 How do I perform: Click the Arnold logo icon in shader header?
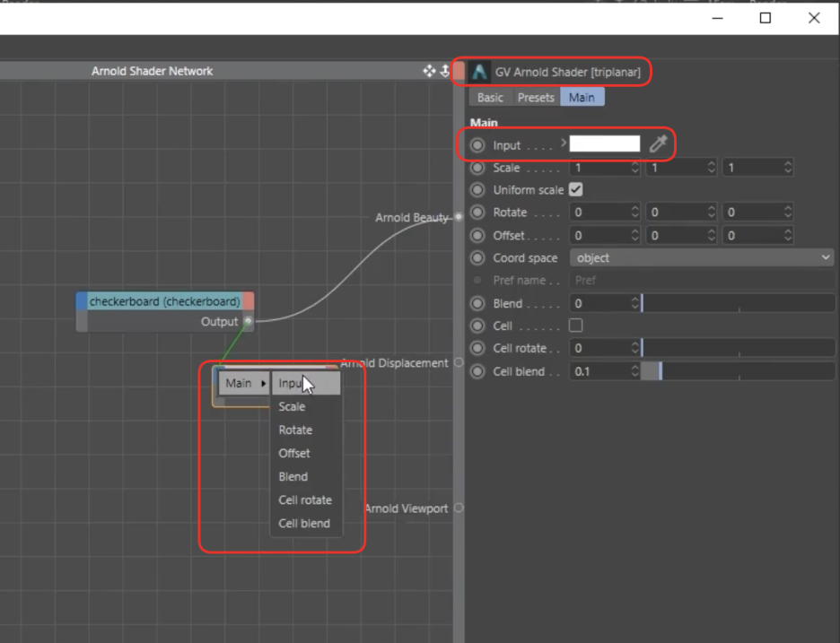(479, 72)
